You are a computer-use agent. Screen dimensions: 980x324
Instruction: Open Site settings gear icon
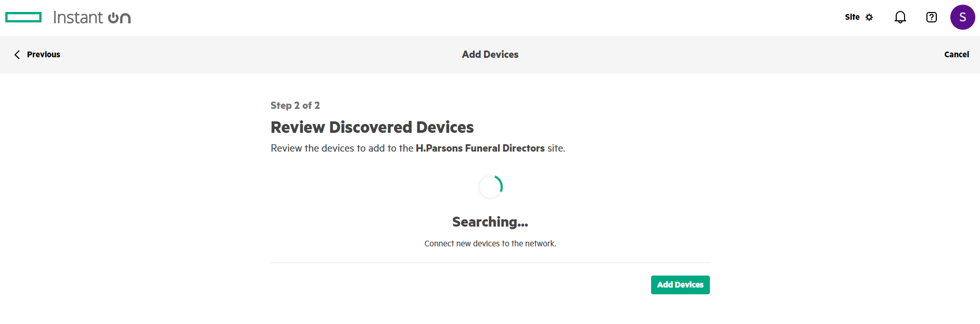pos(869,17)
